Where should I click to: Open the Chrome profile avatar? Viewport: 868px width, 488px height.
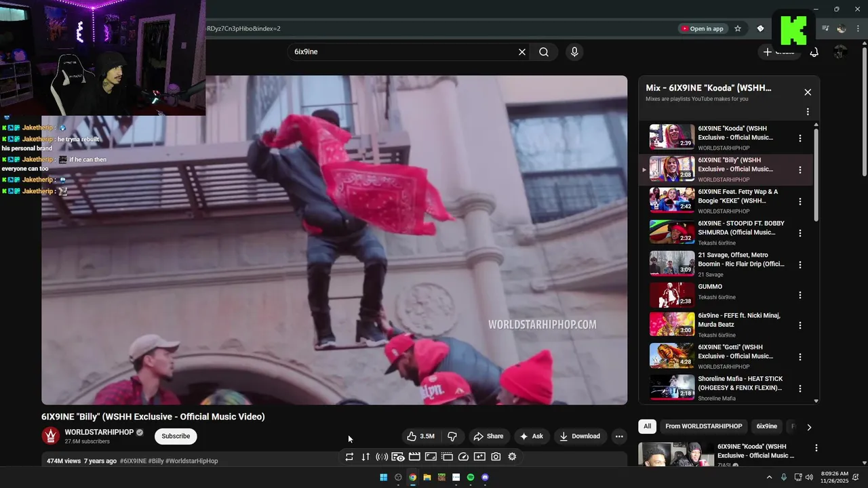tap(842, 28)
